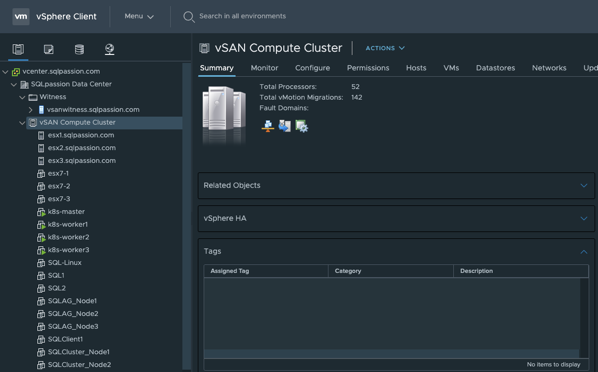Click the host icon for esx2.sqlpassion.com
The image size is (598, 372).
pyautogui.click(x=41, y=148)
